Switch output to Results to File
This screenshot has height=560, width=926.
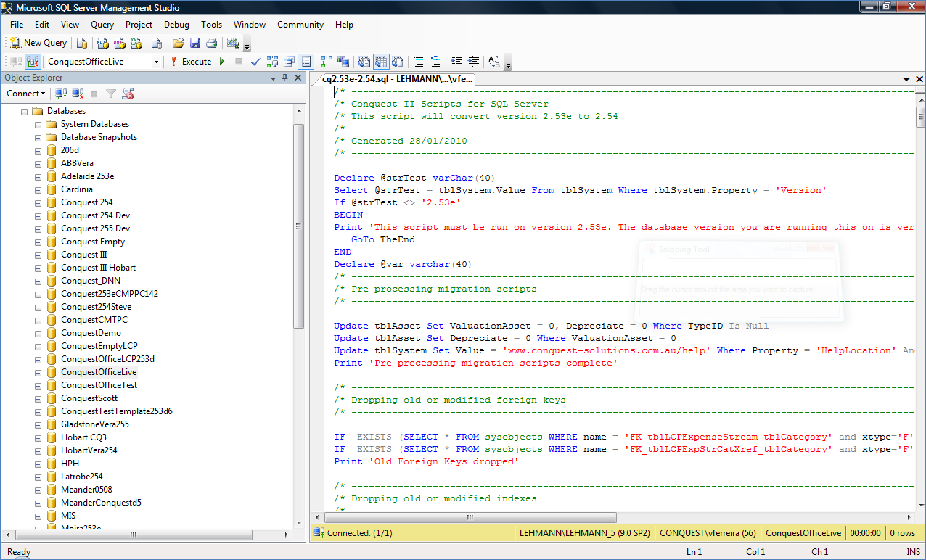(x=398, y=62)
